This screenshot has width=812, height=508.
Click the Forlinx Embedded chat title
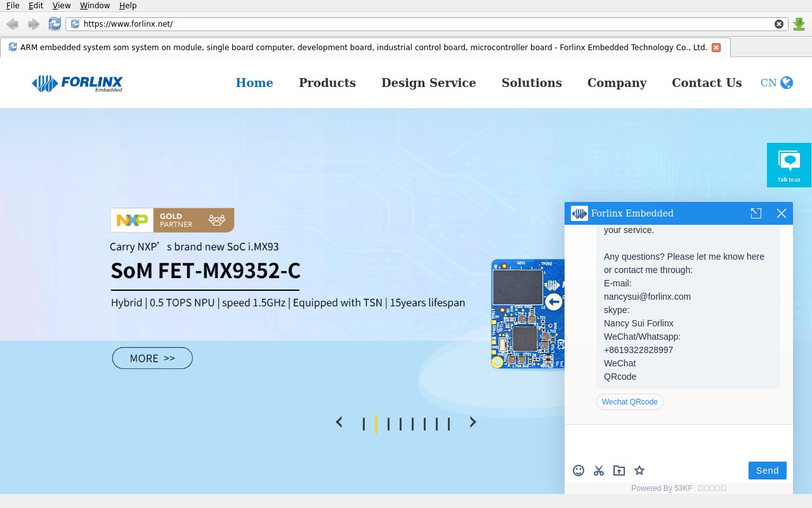pos(632,213)
